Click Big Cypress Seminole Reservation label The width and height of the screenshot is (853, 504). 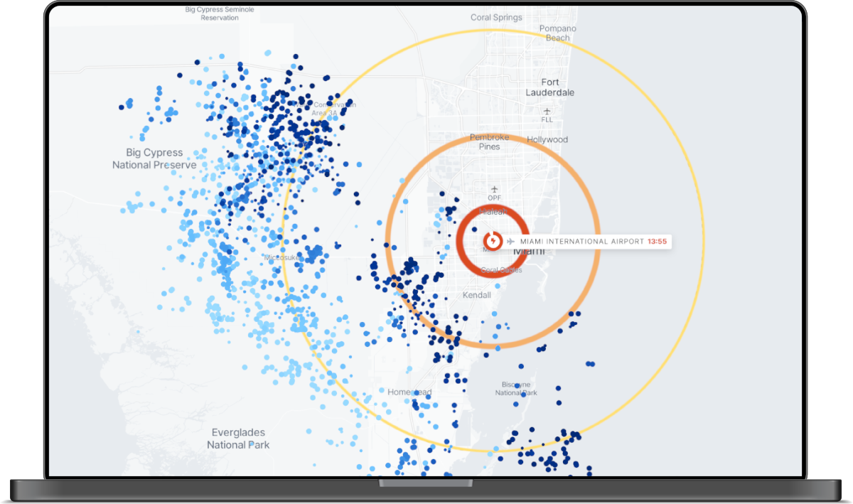(x=220, y=14)
